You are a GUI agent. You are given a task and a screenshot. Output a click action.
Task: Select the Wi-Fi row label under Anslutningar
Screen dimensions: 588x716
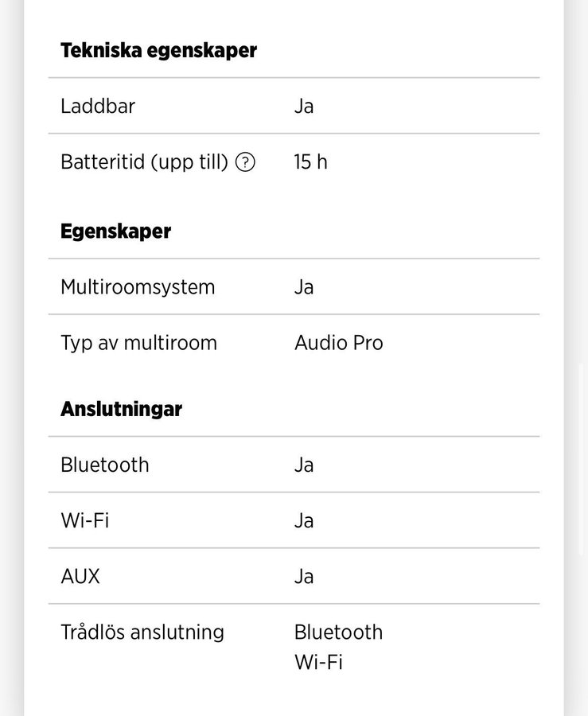point(85,520)
